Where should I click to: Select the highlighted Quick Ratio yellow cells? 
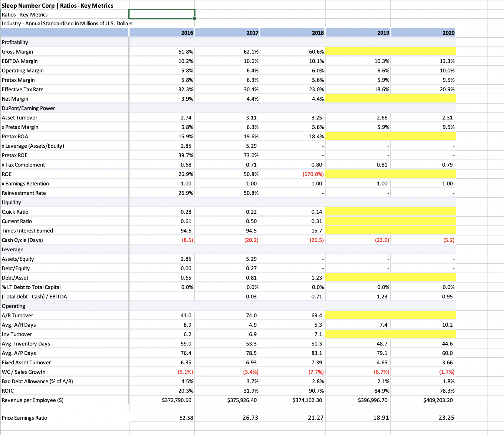390,212
